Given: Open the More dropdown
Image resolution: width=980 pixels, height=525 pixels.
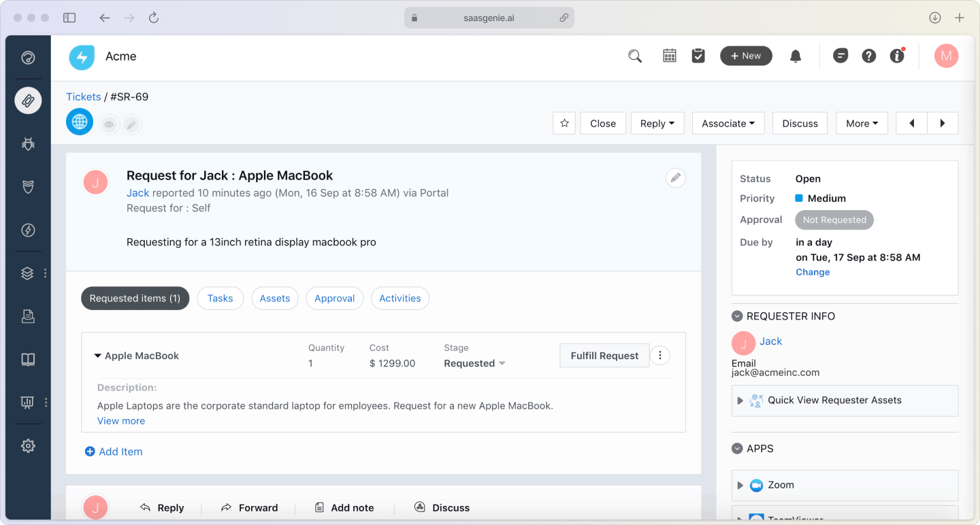Looking at the screenshot, I should [x=862, y=123].
